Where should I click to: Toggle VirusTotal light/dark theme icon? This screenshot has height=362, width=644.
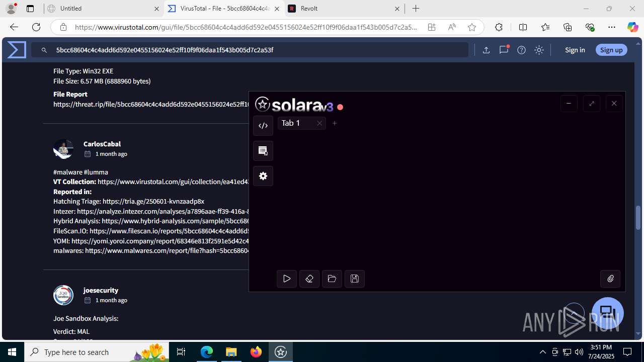[x=539, y=50]
